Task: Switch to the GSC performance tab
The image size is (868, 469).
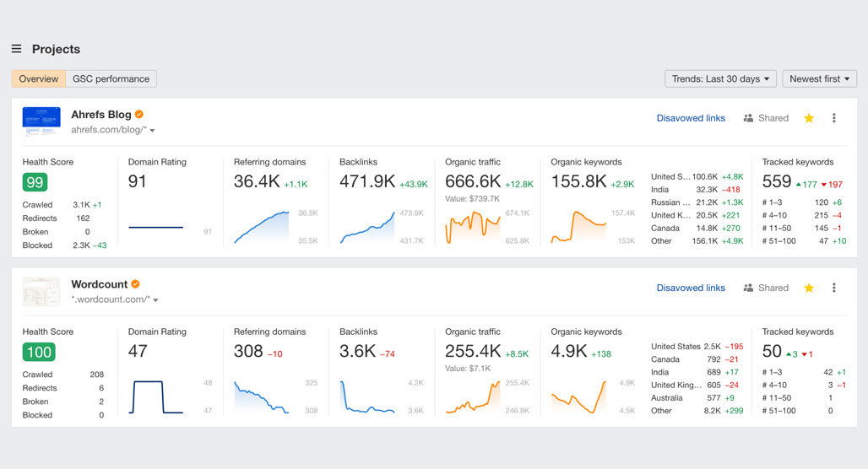Action: coord(111,79)
